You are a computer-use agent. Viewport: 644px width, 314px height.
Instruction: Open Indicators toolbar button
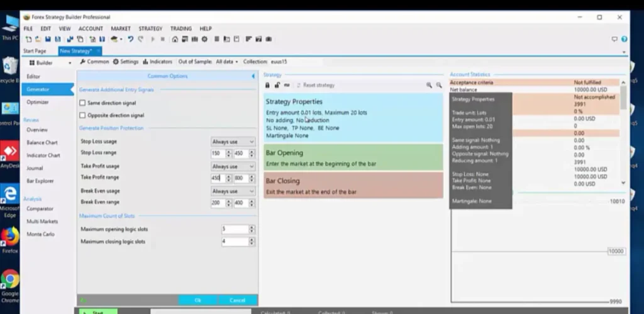(x=157, y=62)
